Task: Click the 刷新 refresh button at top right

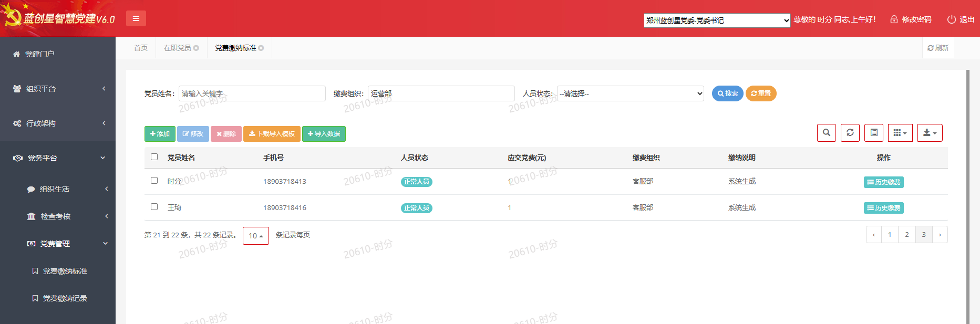Action: (938, 48)
